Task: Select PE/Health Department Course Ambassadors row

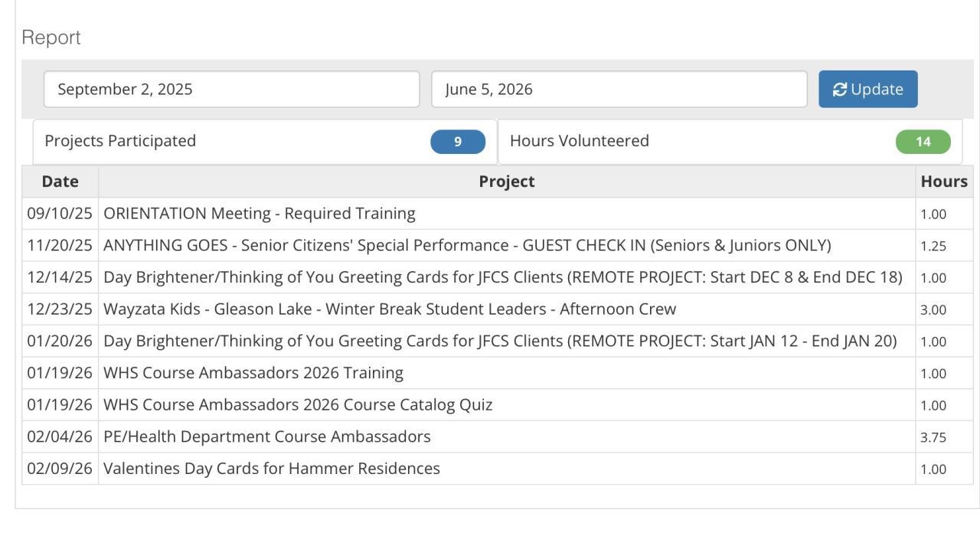Action: tap(266, 436)
